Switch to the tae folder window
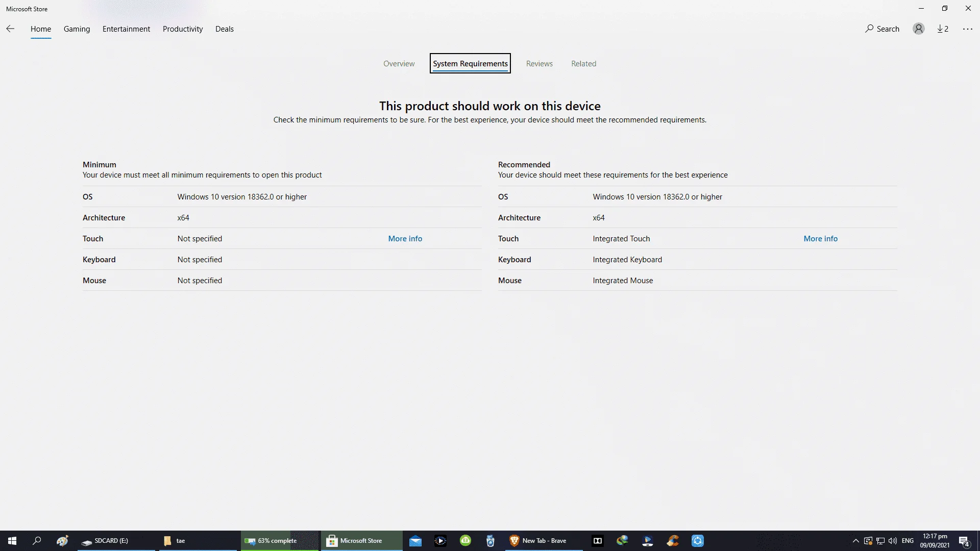Image resolution: width=980 pixels, height=551 pixels. 199,541
